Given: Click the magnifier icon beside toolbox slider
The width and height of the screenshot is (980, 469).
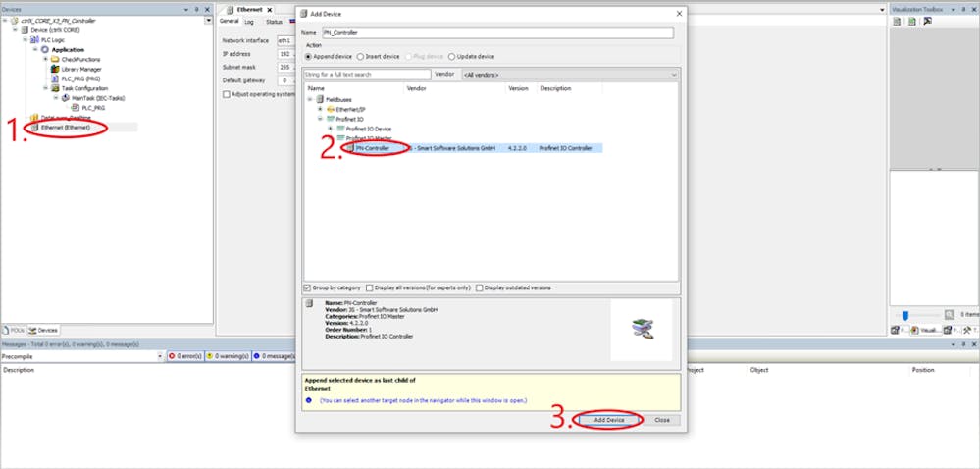Looking at the screenshot, I should 949,315.
